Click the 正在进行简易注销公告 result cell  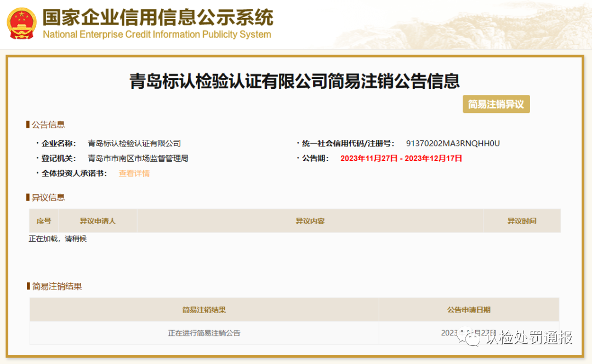(x=204, y=333)
